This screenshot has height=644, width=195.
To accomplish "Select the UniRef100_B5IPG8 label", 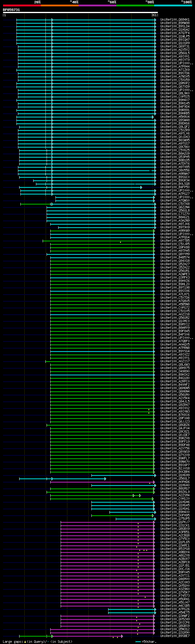I will coord(175,549).
